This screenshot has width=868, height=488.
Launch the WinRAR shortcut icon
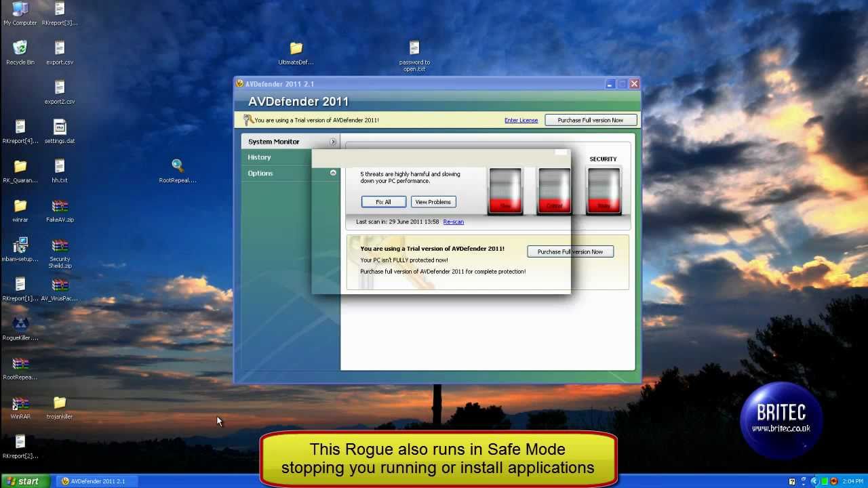20,406
